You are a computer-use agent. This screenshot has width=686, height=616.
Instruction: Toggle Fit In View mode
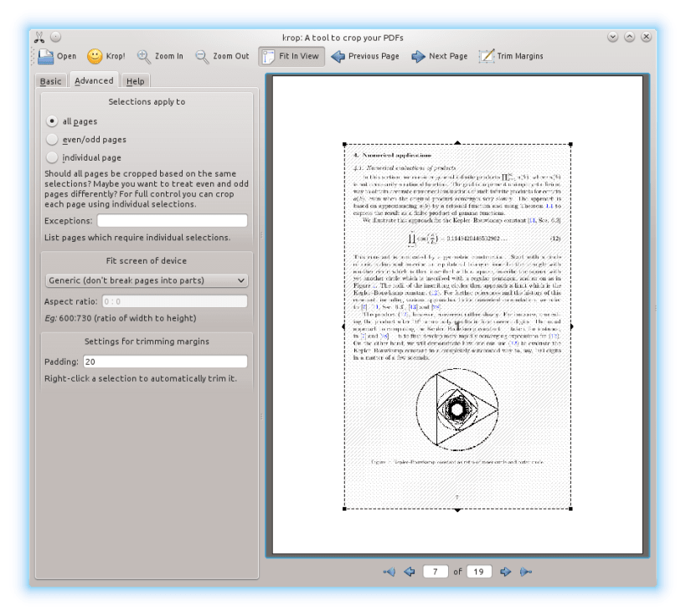[291, 56]
